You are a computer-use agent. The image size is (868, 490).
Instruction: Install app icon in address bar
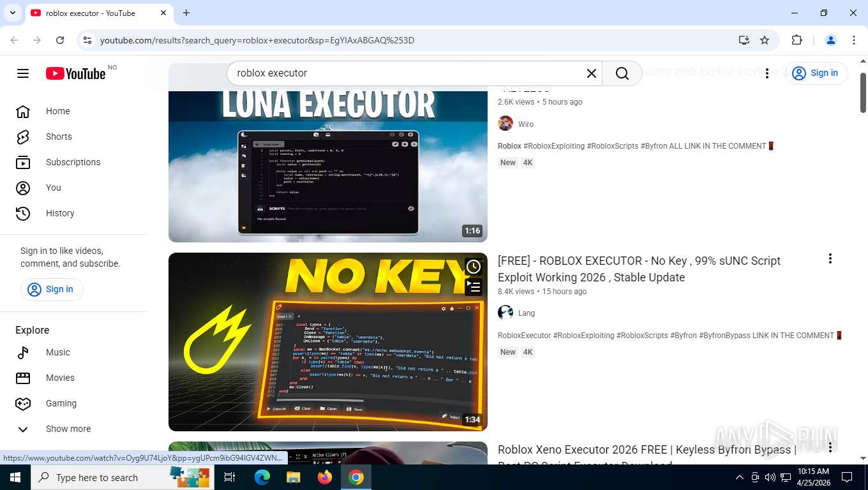(x=744, y=40)
